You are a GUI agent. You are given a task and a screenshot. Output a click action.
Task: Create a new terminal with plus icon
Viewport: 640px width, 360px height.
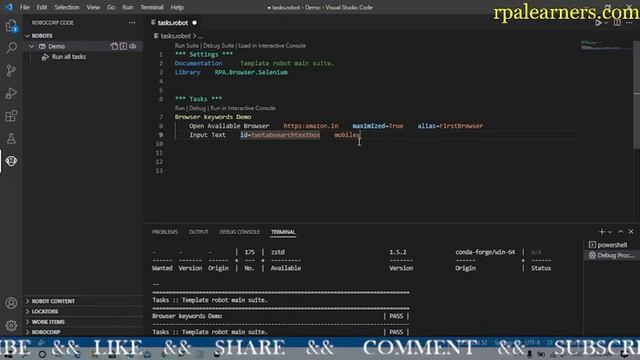[601, 232]
